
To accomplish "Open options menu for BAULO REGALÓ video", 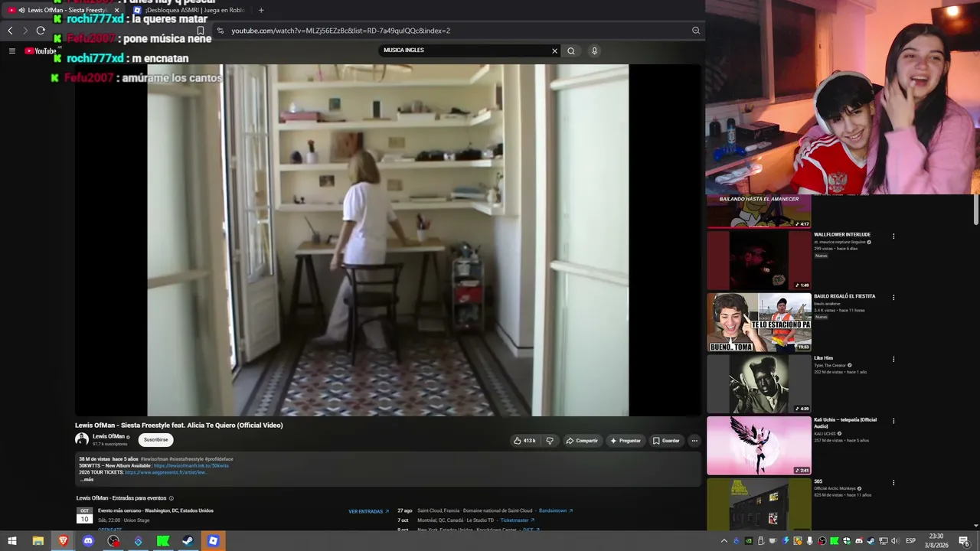I will click(893, 298).
